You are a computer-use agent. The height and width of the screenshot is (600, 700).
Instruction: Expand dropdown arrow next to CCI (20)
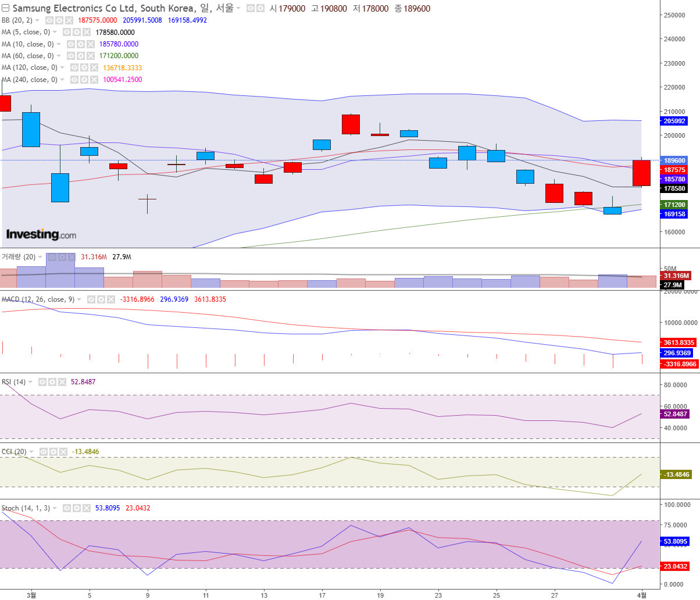(31, 452)
